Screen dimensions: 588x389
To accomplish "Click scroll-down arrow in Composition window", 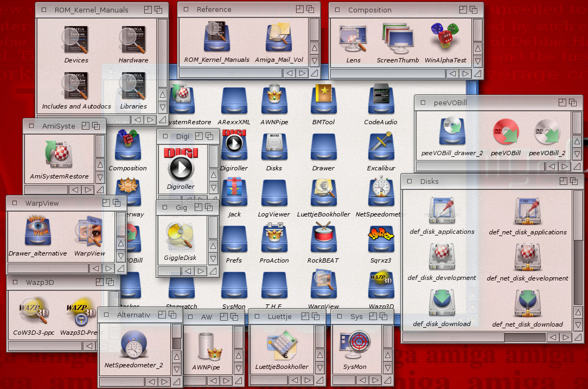I will (x=477, y=60).
